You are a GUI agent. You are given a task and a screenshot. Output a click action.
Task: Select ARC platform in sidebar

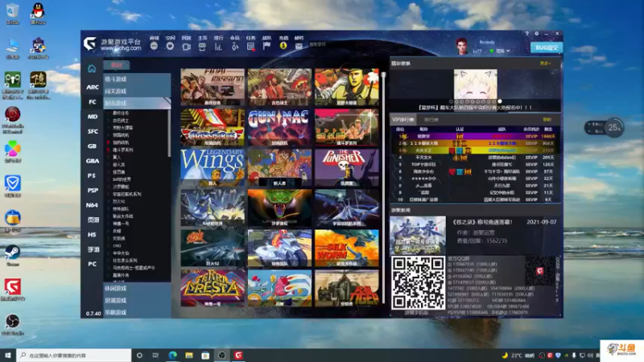(93, 87)
